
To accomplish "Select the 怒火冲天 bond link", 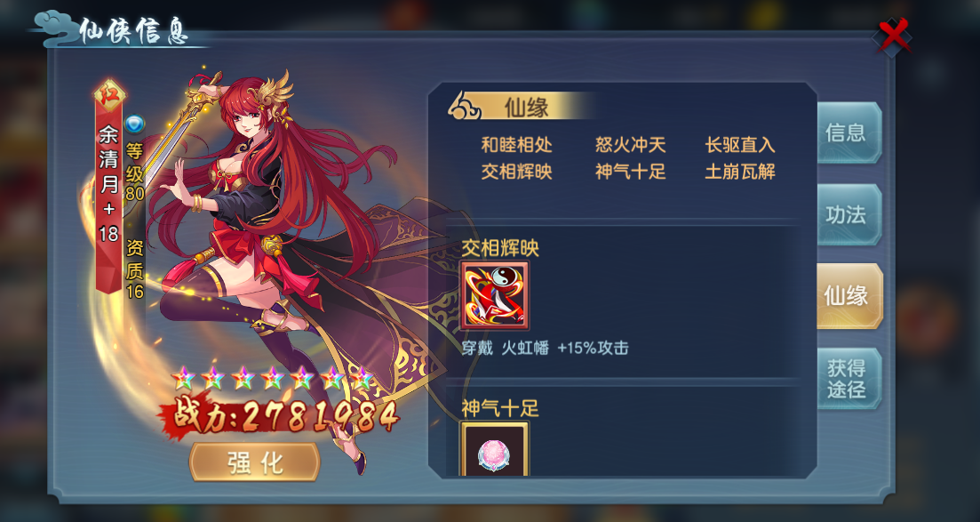I will pos(630,145).
